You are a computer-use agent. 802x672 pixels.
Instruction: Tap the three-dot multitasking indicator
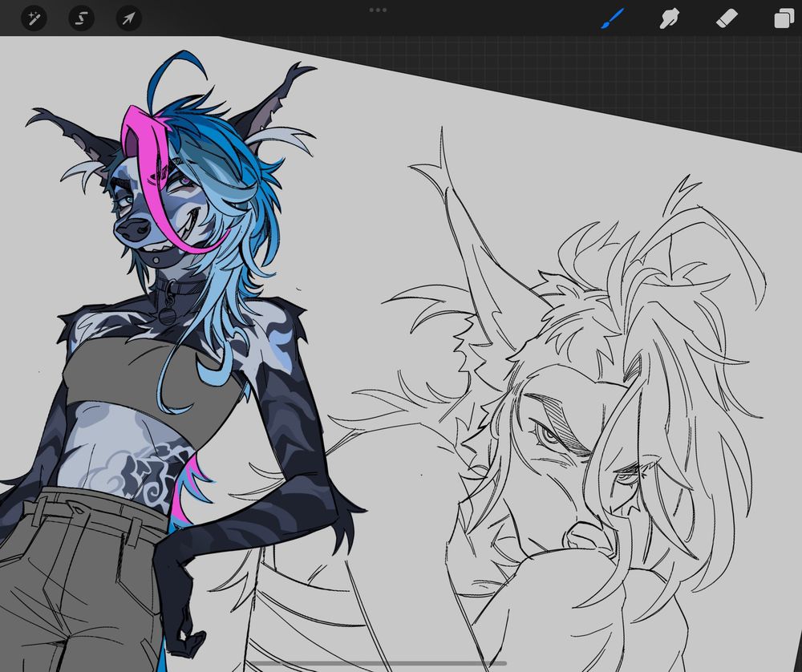tap(378, 10)
